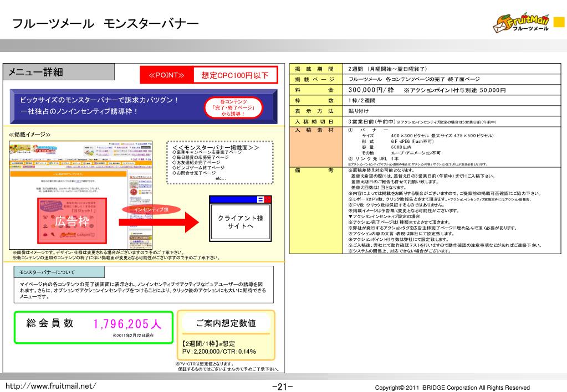The image size is (567, 392).
Task: Select the ※2011年2月22日現在 date note
Action: pyautogui.click(x=133, y=336)
